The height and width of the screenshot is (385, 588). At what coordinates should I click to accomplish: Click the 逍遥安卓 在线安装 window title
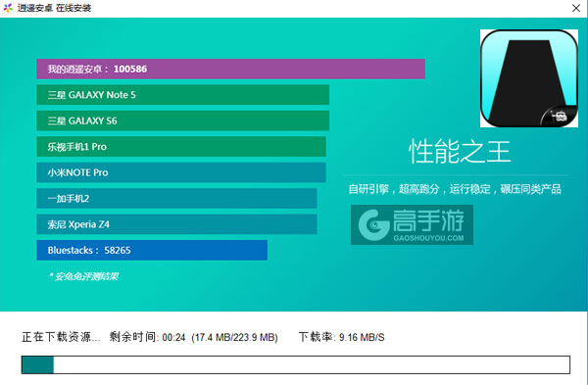tap(54, 8)
